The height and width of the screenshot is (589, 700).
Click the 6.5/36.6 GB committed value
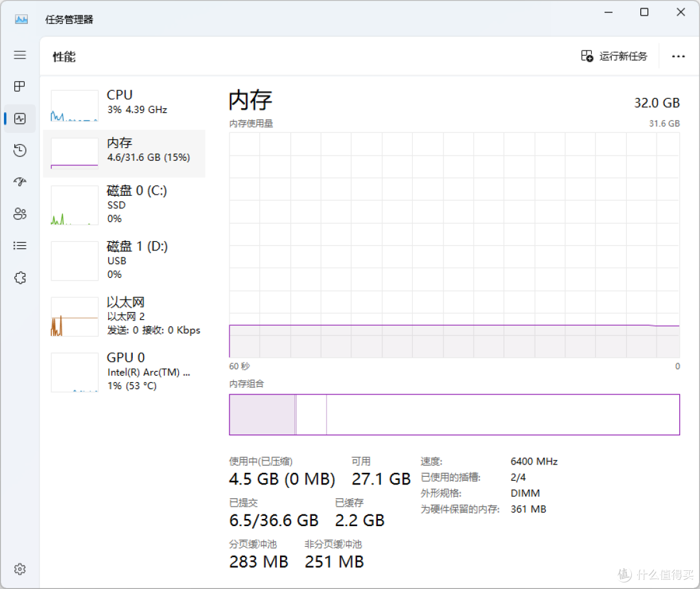(274, 521)
